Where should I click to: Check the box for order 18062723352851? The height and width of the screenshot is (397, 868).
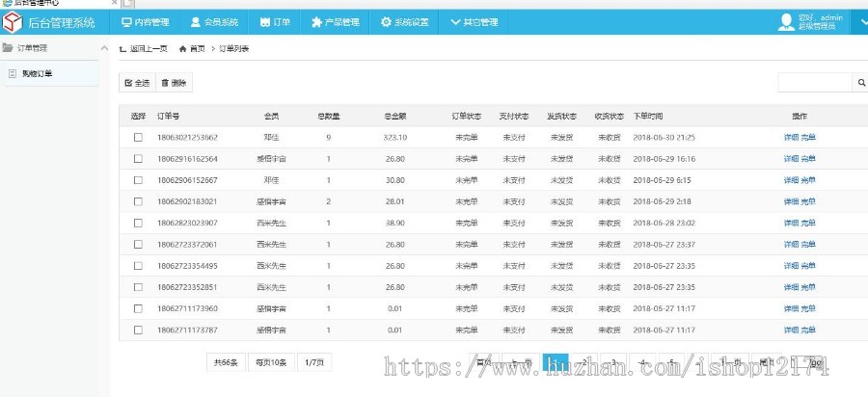[x=138, y=287]
